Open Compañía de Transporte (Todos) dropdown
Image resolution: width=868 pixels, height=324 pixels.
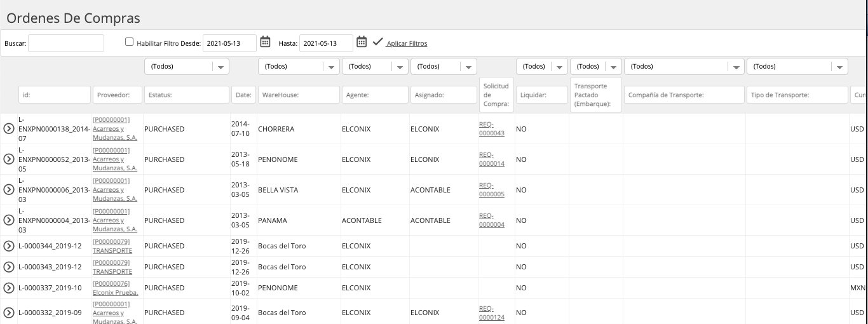coord(684,66)
